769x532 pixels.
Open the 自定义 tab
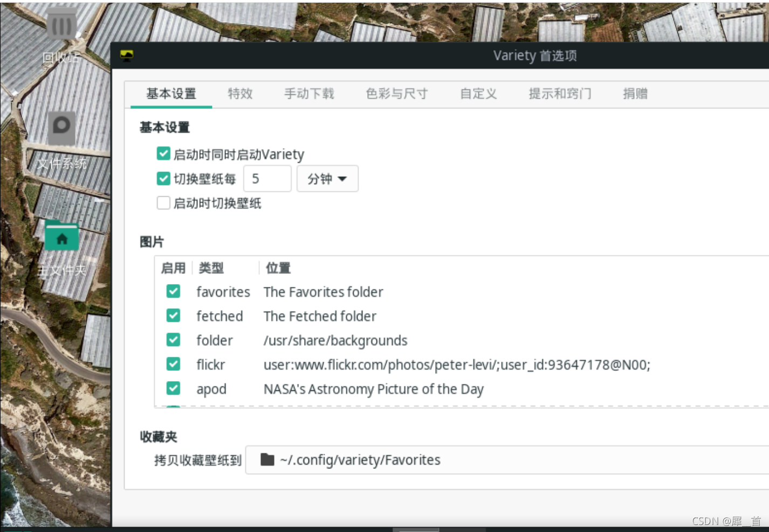[478, 94]
